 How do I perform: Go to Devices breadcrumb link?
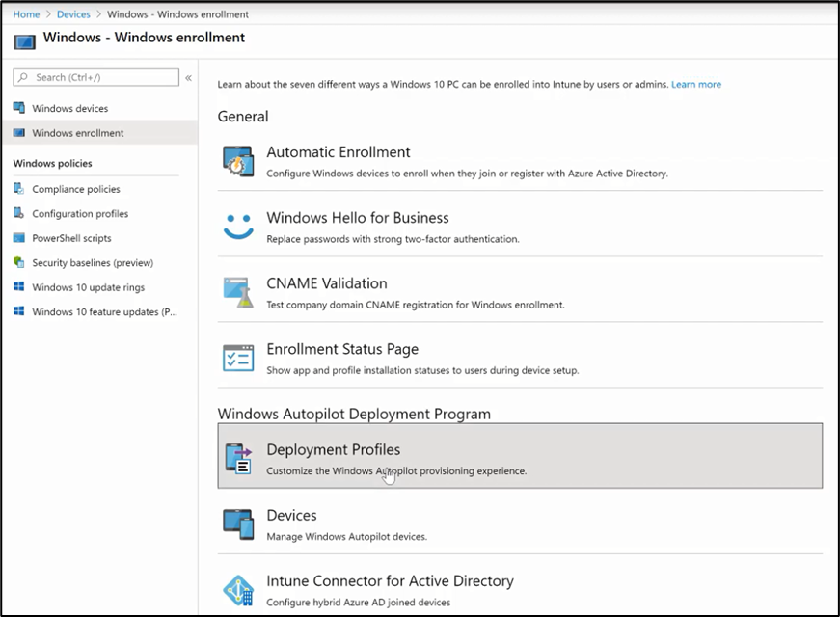click(73, 14)
